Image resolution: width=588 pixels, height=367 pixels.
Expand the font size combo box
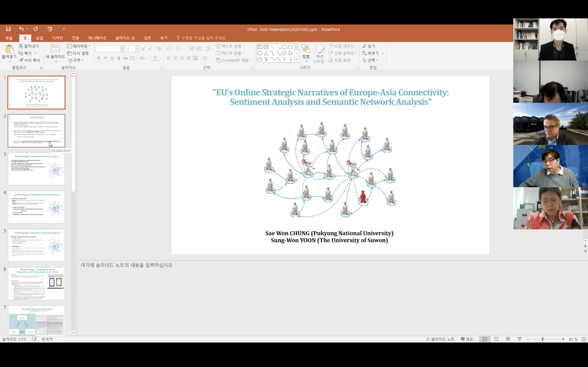(137, 49)
